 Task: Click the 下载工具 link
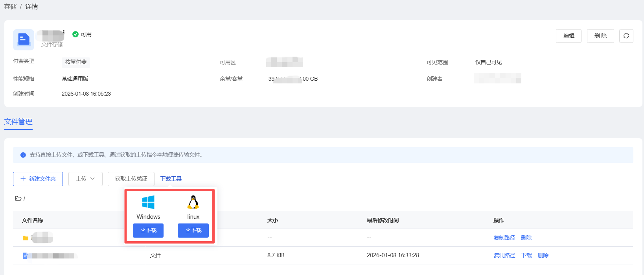[171, 179]
